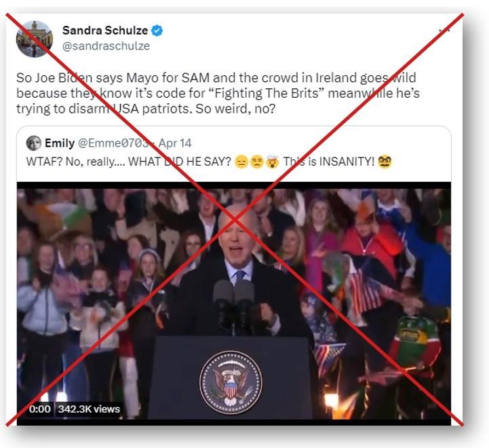
Task: Click the expressionless face emoji
Action: coord(241,162)
